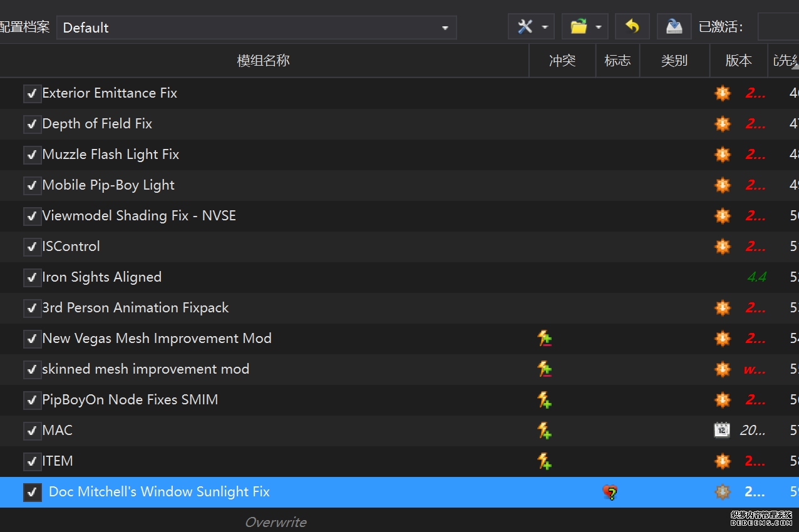The image size is (799, 532).
Task: Sort by the 模组名称 column header
Action: (x=263, y=61)
